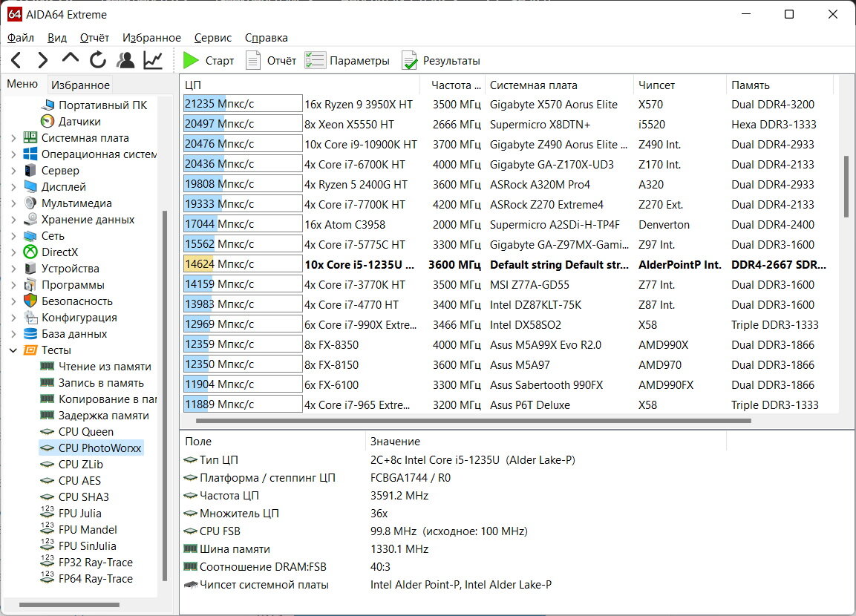Screen dimensions: 856x616
Task: Switch to the Меню sidebar tab
Action: [x=22, y=84]
